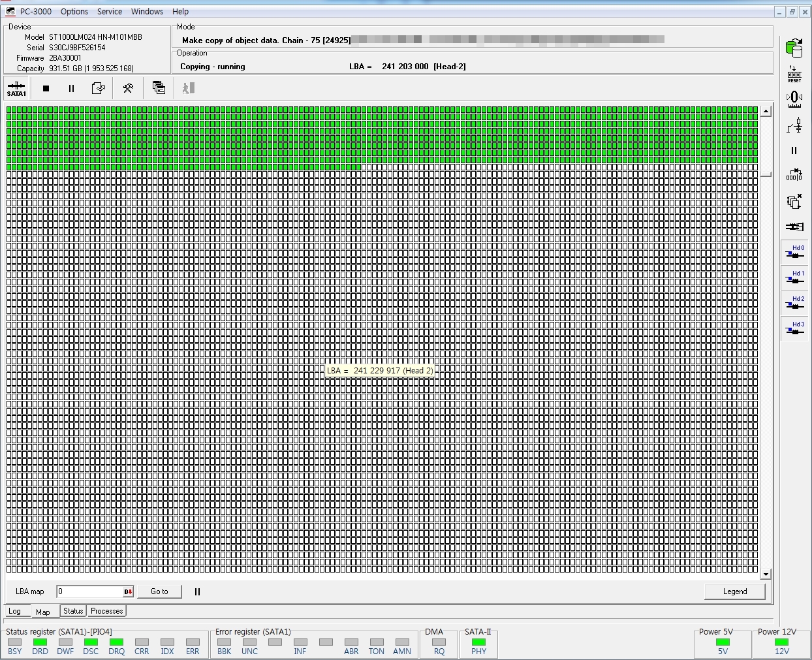Click the SATA connector plug icon
The image size is (812, 660).
(794, 227)
